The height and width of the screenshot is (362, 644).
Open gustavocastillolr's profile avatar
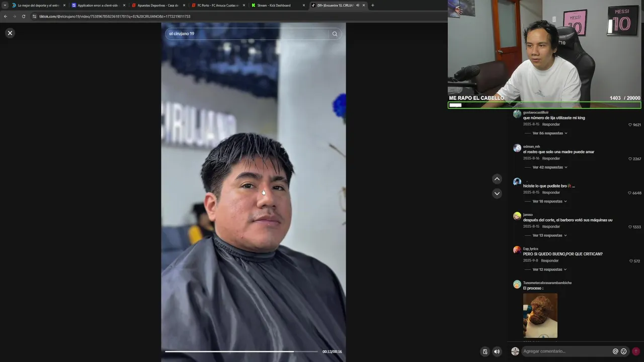point(517,114)
